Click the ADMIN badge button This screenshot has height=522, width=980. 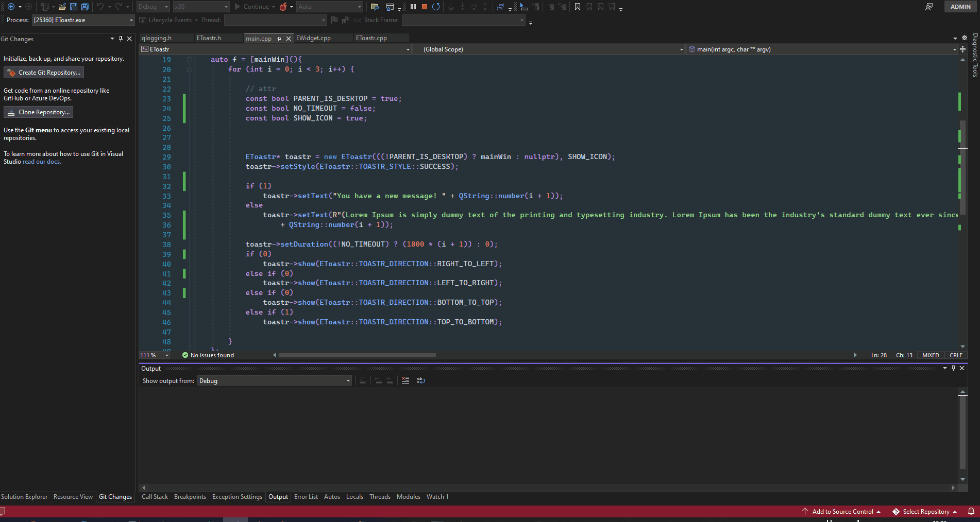(960, 7)
